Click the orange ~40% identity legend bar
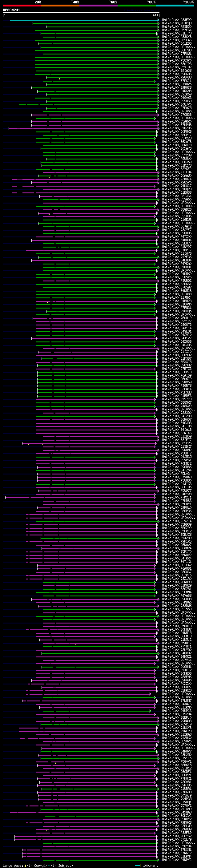 coord(60,6)
